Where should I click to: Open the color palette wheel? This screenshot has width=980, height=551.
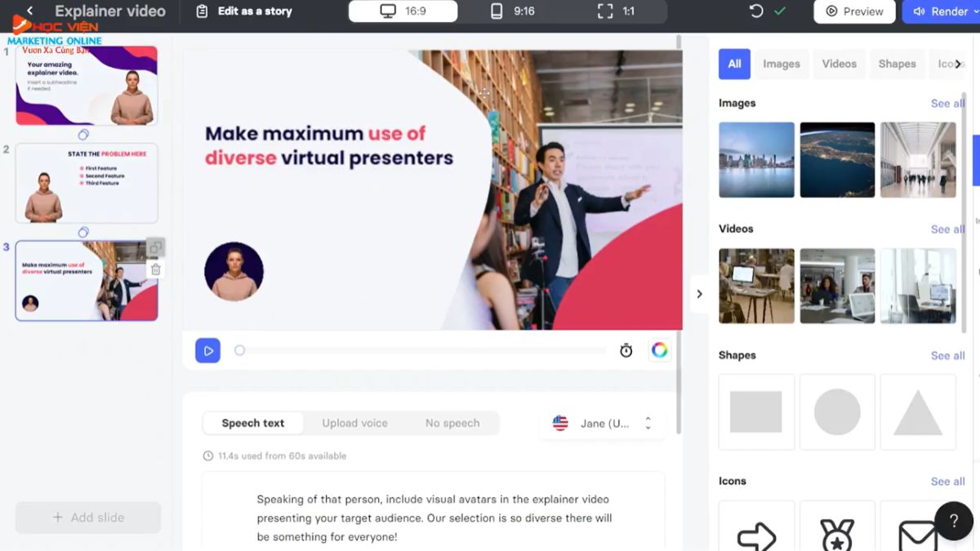click(x=660, y=350)
